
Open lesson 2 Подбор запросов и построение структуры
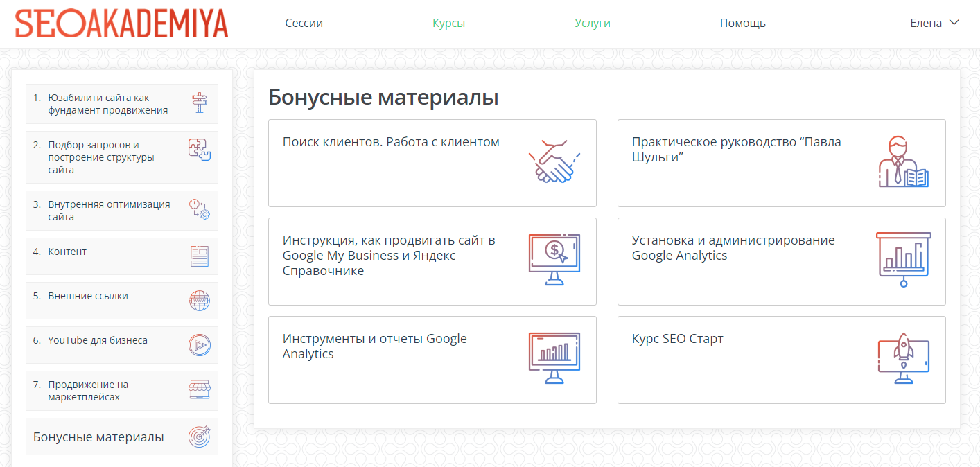(x=122, y=157)
